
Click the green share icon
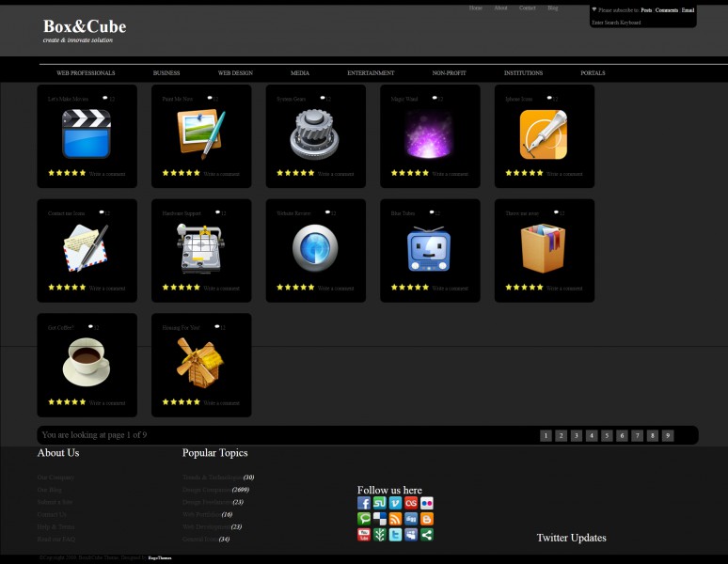tap(427, 535)
